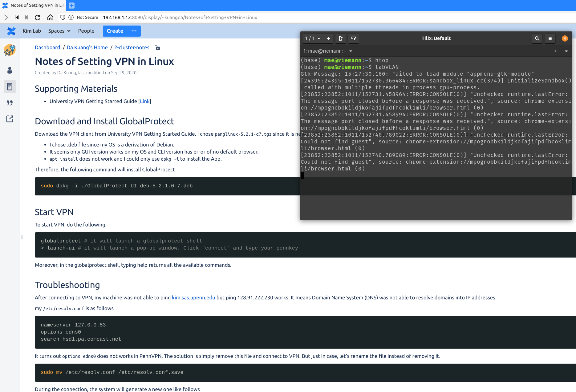Image resolution: width=576 pixels, height=392 pixels.
Task: Expand the Spaces dropdown menu
Action: [59, 31]
